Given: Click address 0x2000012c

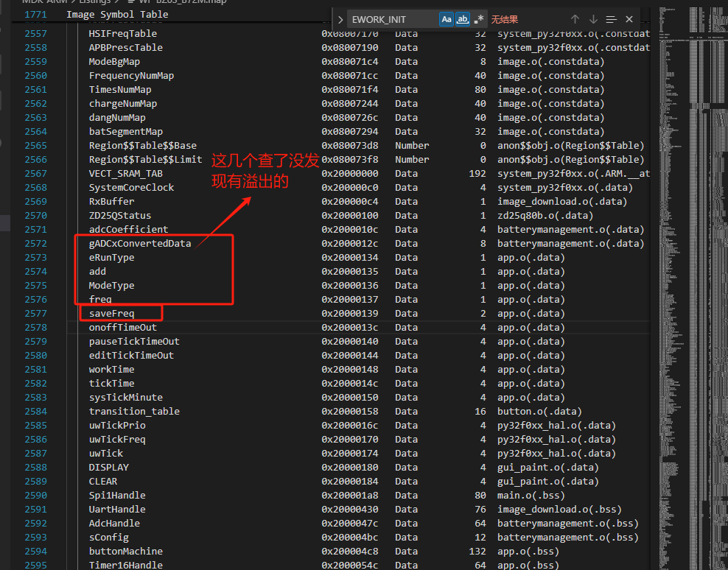Looking at the screenshot, I should pyautogui.click(x=349, y=243).
